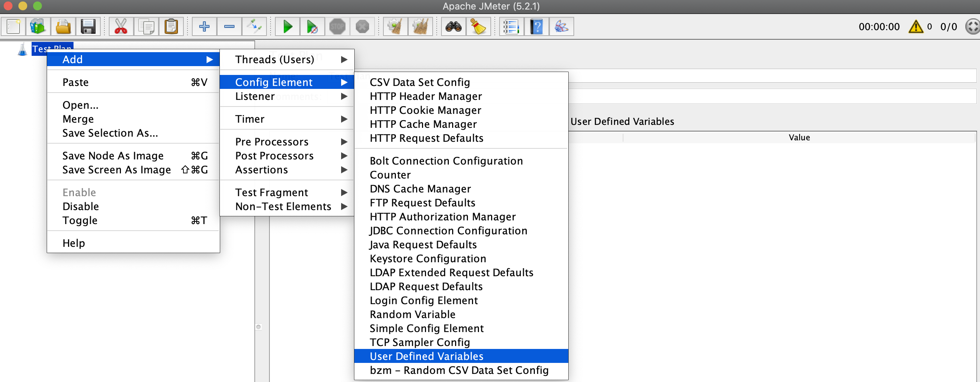Expand the Add submenu
The image size is (980, 382).
click(133, 59)
